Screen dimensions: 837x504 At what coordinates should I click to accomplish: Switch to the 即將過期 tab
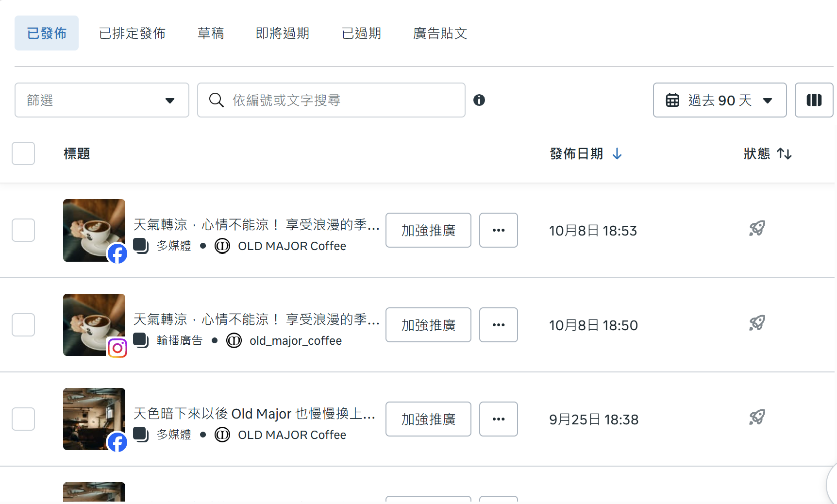click(x=283, y=33)
